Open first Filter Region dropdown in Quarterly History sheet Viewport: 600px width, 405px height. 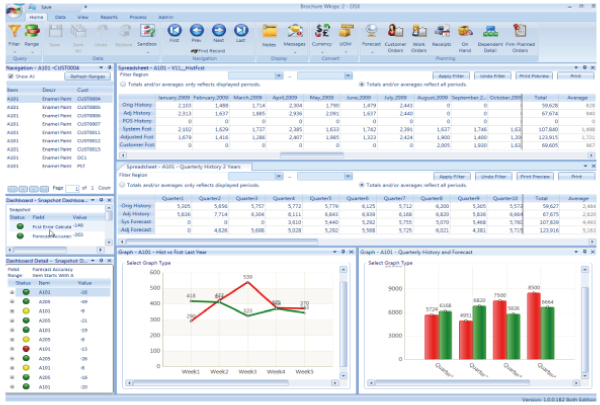click(x=279, y=176)
